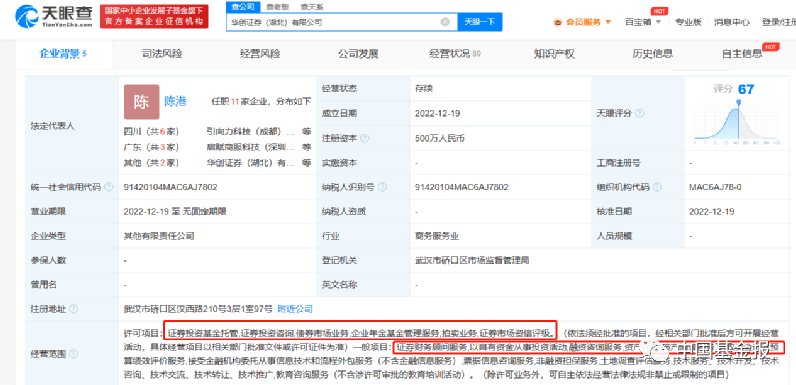Open the 专业版 link
The height and width of the screenshot is (385, 796).
click(688, 22)
